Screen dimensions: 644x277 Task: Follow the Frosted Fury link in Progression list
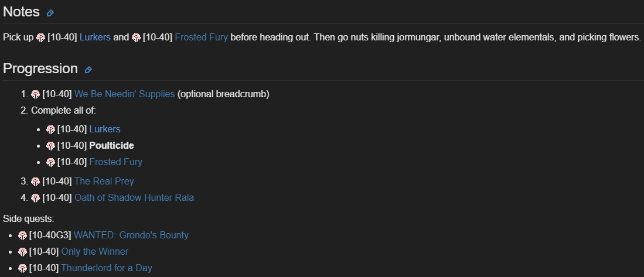[115, 162]
